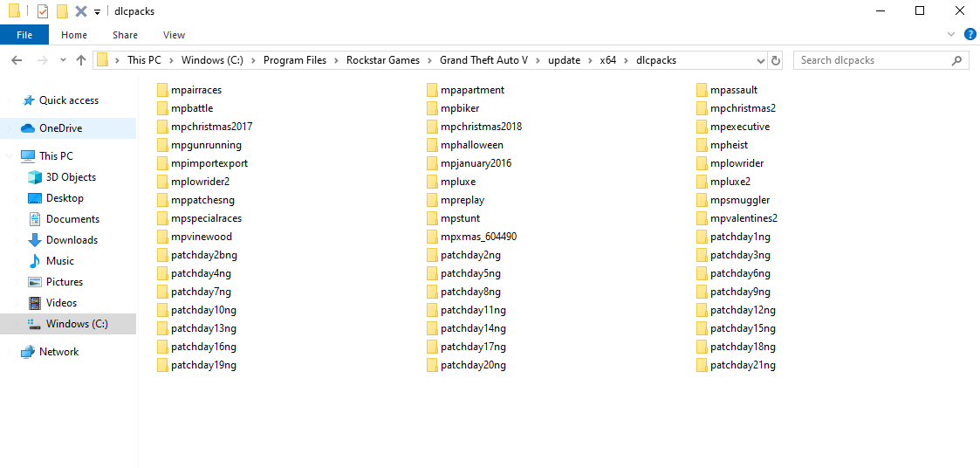
Task: Select the mpairraces folder icon
Action: click(162, 90)
